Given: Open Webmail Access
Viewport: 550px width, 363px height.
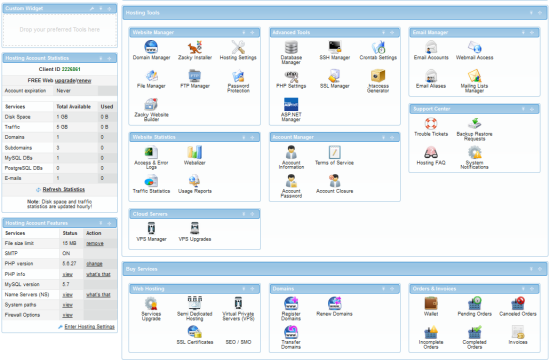Looking at the screenshot, I should 475,50.
